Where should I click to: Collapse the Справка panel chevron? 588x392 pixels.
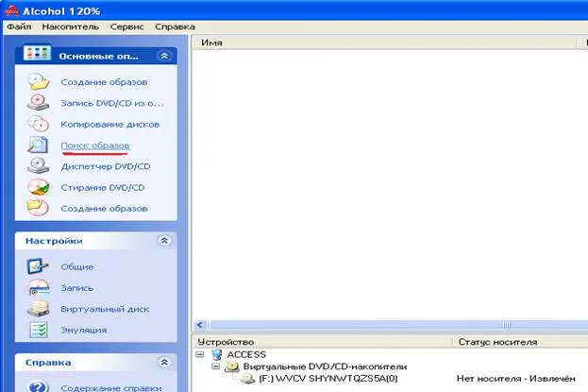tap(164, 362)
